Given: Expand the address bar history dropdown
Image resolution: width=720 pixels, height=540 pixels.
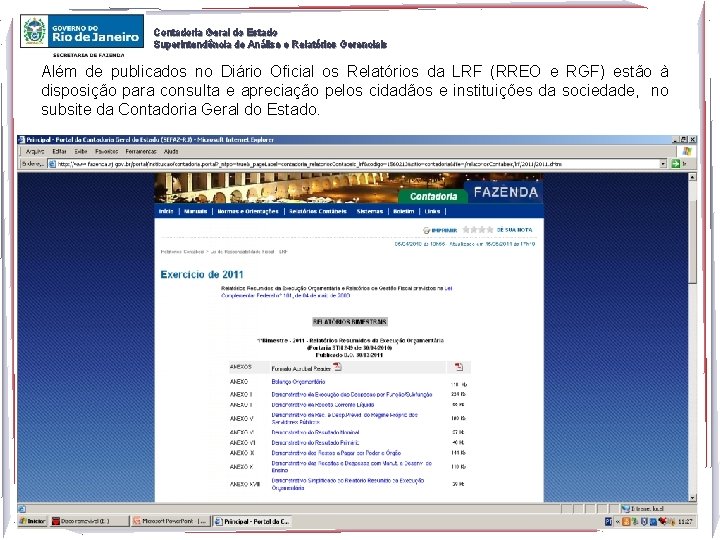Looking at the screenshot, I should tap(663, 164).
